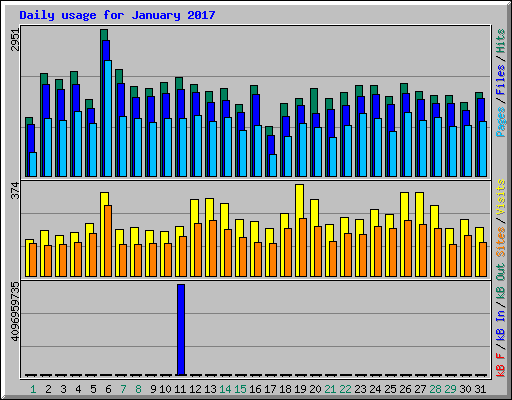The image size is (512, 400).
Task: Click day 8 on the x-axis
Action: [x=138, y=389]
